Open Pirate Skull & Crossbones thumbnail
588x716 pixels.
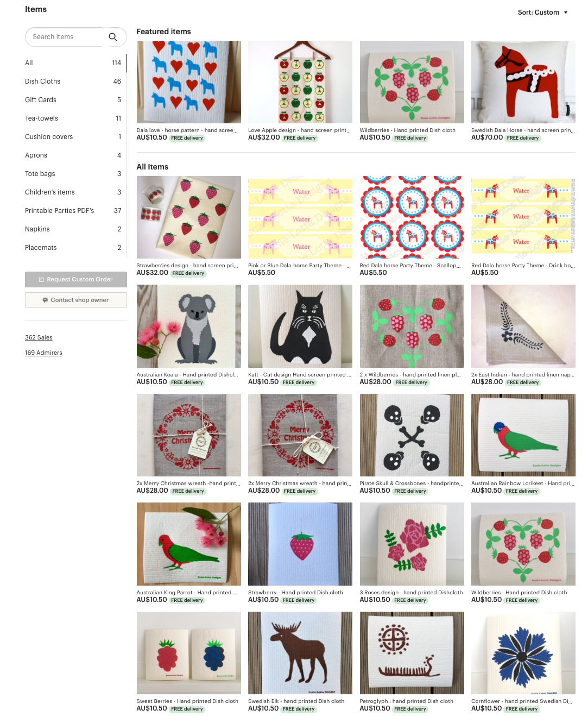[x=412, y=435]
